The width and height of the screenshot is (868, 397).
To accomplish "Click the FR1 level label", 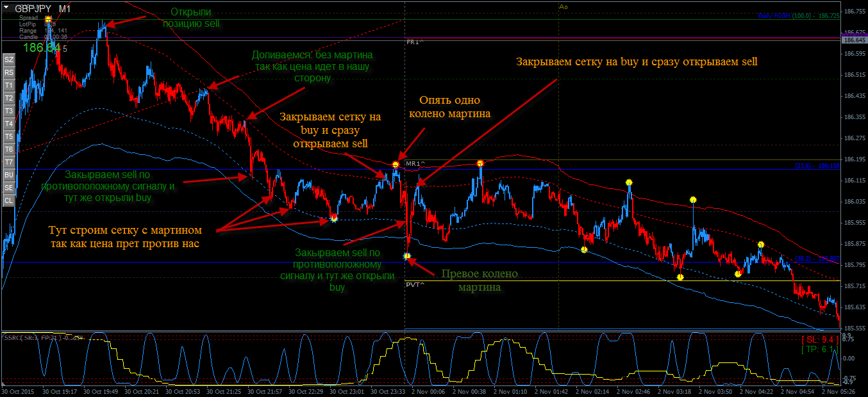I will (414, 42).
